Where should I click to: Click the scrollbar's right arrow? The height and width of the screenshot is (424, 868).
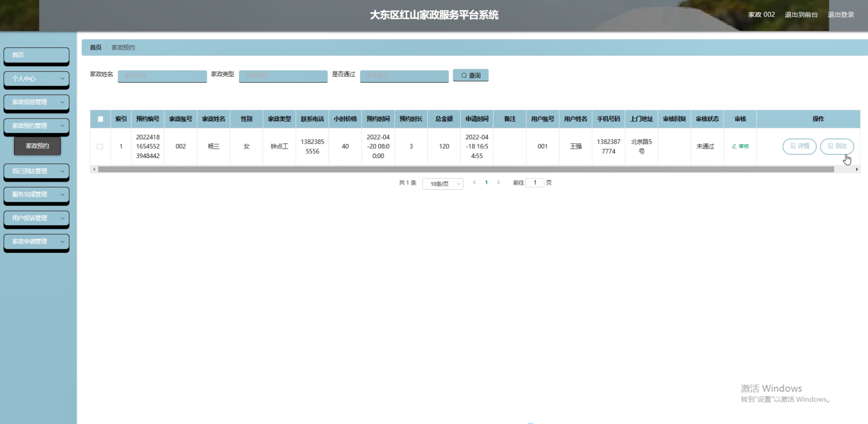[x=857, y=169]
